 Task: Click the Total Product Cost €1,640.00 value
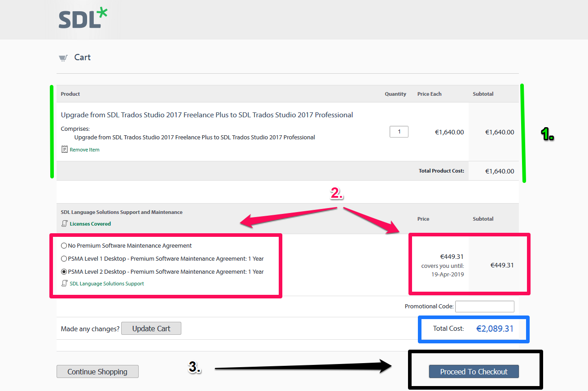(x=500, y=171)
